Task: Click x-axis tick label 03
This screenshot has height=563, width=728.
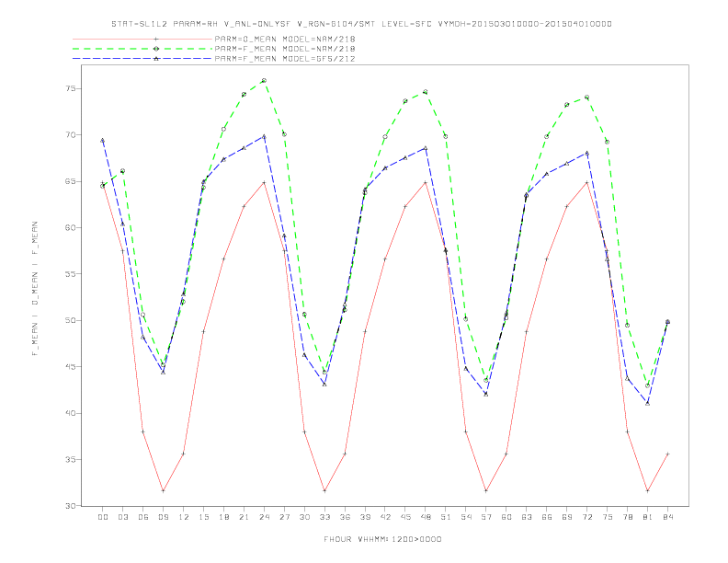Action: (123, 517)
